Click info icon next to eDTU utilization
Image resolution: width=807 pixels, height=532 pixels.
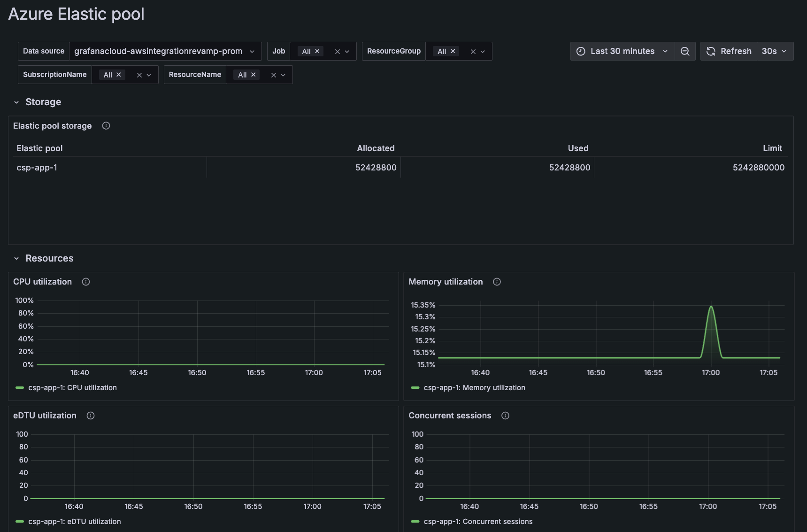coord(91,416)
